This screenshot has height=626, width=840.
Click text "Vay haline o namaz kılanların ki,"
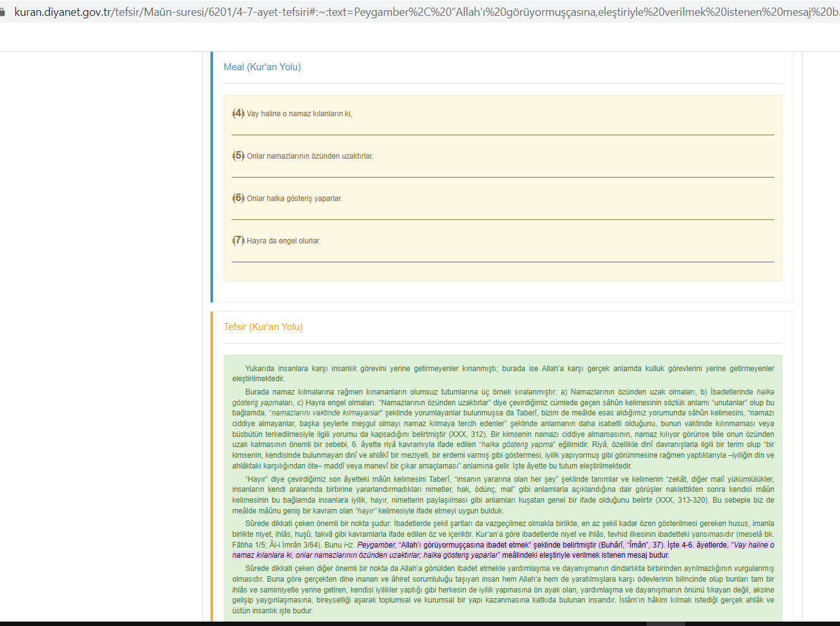(300, 114)
